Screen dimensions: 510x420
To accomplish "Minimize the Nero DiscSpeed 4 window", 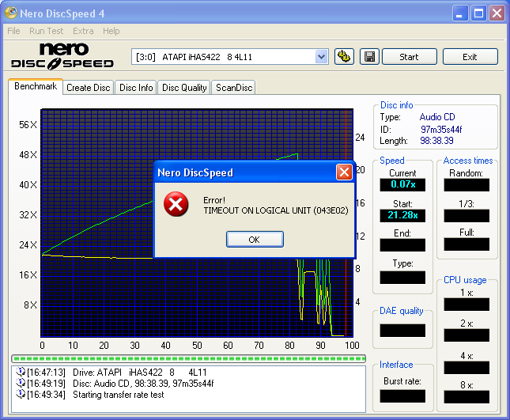I will [460, 13].
